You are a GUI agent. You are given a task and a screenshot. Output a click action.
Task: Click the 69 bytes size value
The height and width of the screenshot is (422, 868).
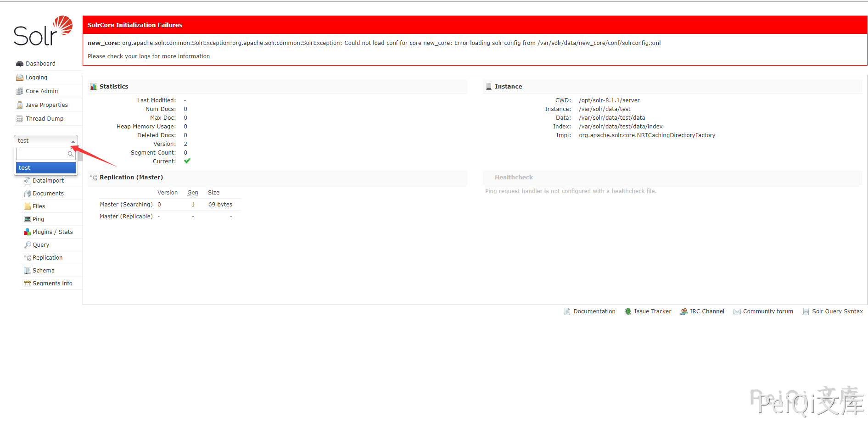(220, 205)
